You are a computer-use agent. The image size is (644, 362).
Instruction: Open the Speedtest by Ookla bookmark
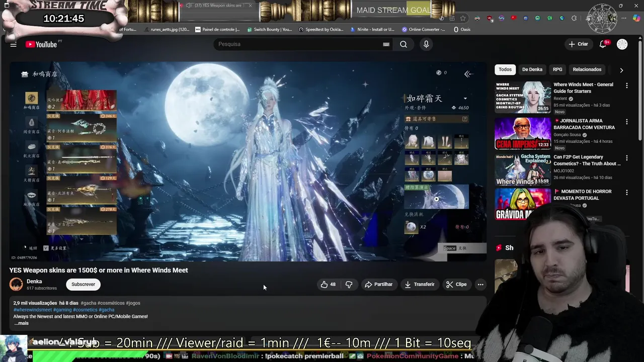321,30
